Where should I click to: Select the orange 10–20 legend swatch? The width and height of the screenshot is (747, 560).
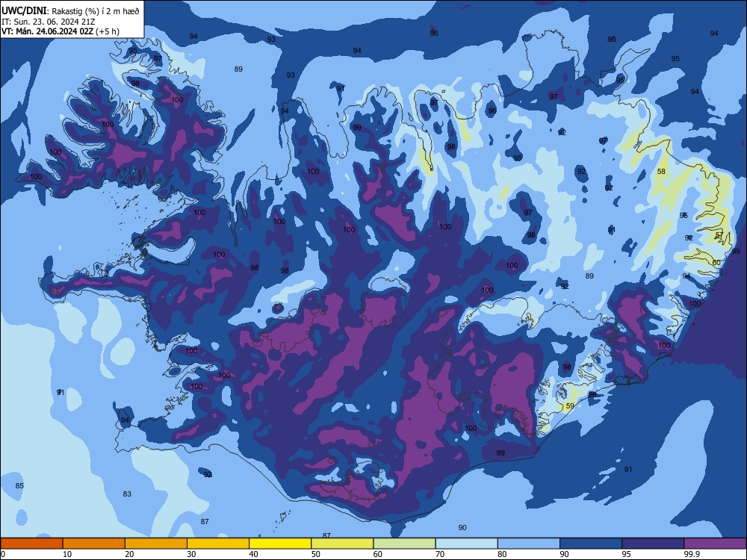point(94,544)
